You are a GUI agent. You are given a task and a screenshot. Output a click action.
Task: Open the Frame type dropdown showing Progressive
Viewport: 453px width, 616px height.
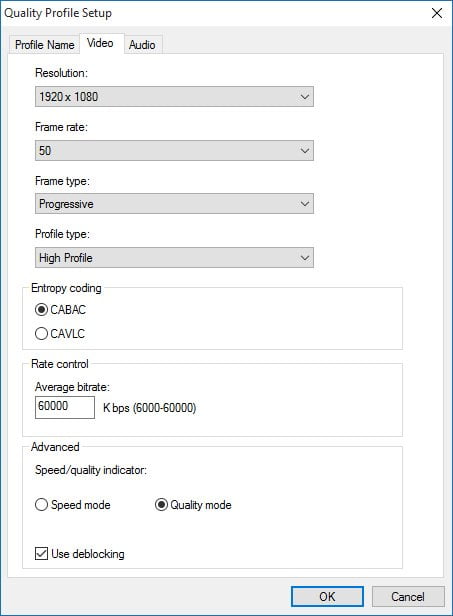click(x=174, y=204)
